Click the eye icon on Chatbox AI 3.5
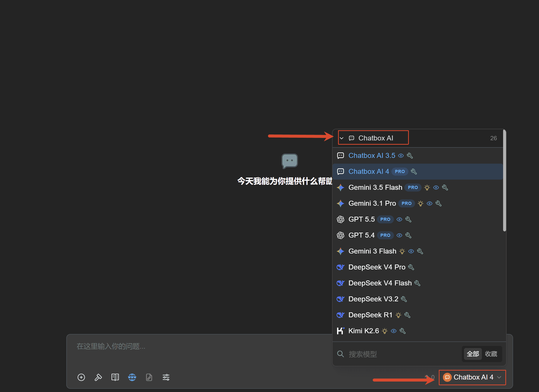The height and width of the screenshot is (392, 539). click(401, 156)
